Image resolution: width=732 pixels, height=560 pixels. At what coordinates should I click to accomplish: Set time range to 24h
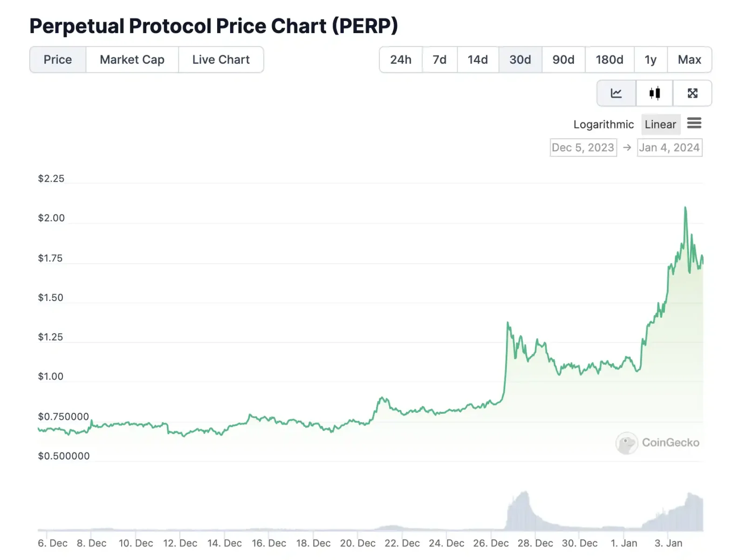pyautogui.click(x=401, y=60)
